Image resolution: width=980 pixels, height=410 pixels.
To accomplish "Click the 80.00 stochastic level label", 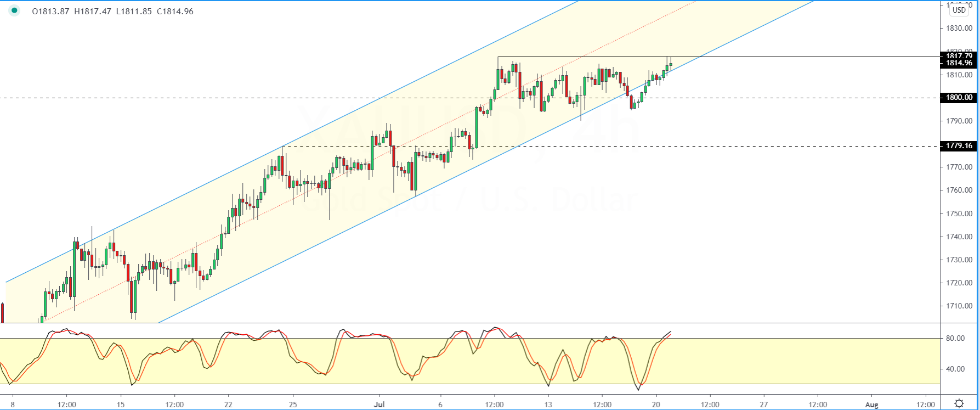I will (955, 338).
